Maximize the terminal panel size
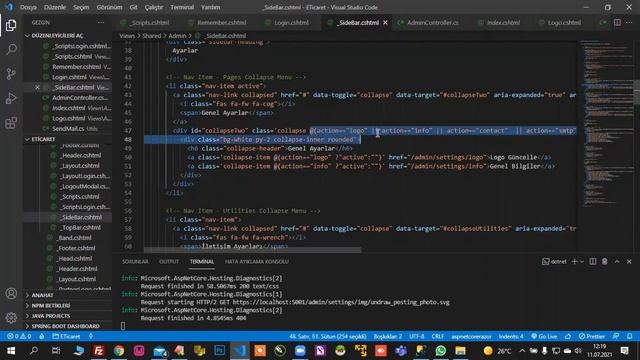The width and height of the screenshot is (640, 360). tap(617, 261)
